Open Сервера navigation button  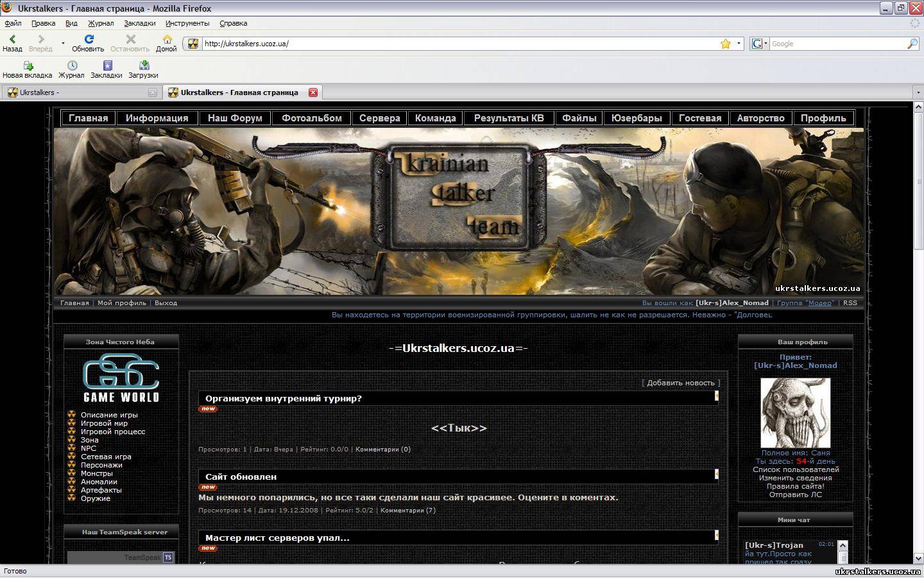380,118
